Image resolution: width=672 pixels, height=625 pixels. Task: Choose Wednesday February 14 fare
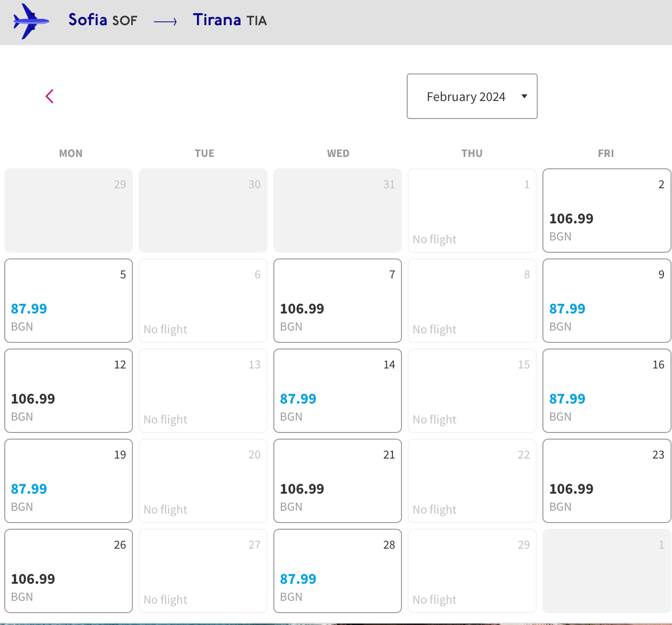pos(337,391)
